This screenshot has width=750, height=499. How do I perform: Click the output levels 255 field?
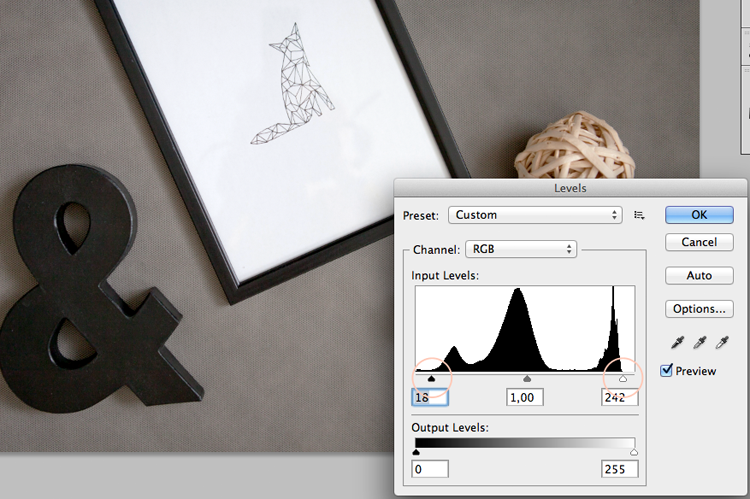point(619,469)
